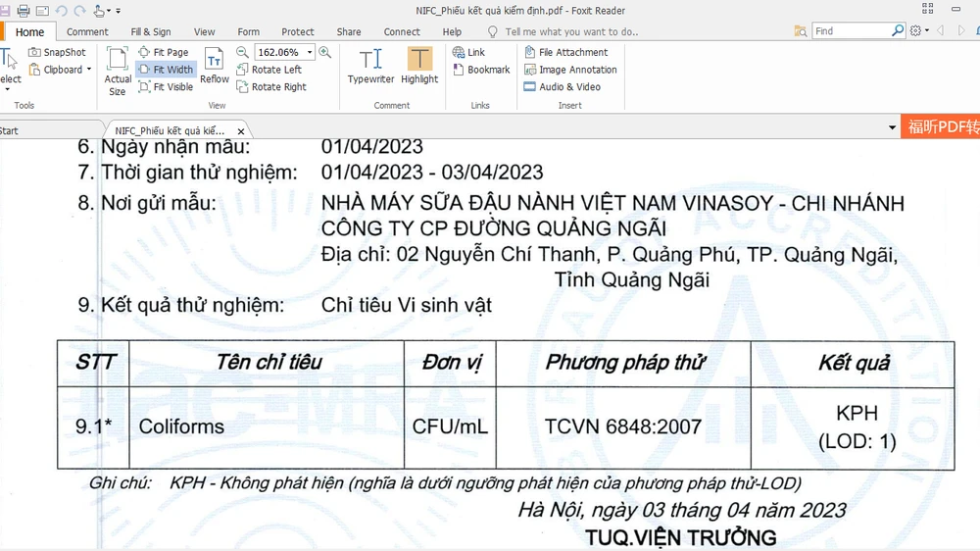Screen dimensions: 980x551
Task: Click the ribbon mode grid icon in title bar
Action: click(927, 8)
